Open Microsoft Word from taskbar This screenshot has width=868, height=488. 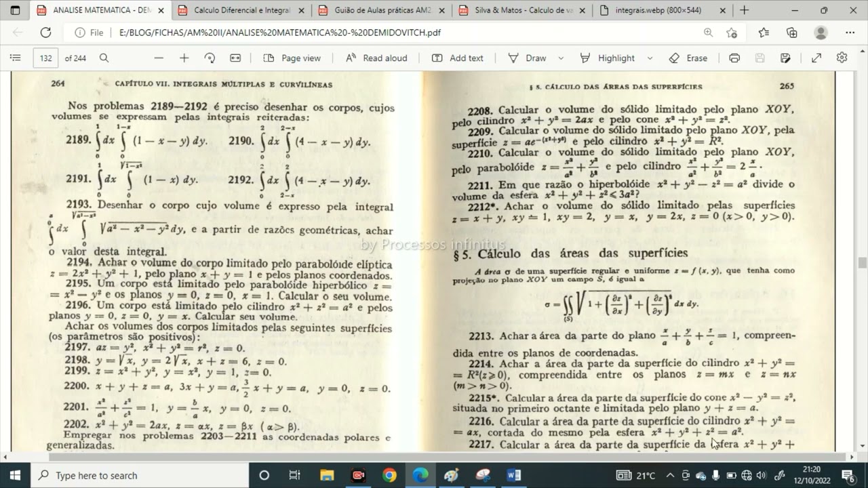(513, 475)
